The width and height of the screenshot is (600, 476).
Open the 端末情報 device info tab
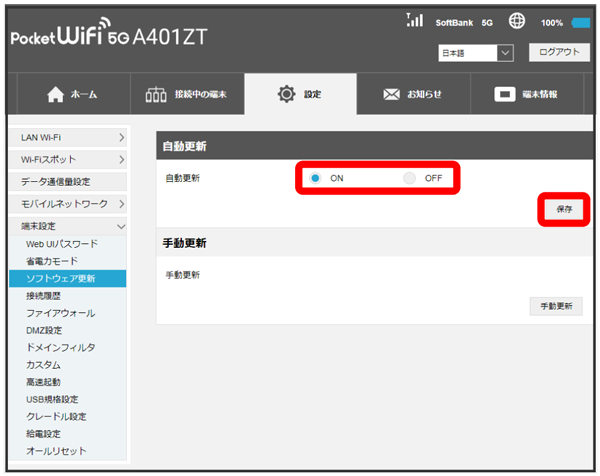coord(526,94)
